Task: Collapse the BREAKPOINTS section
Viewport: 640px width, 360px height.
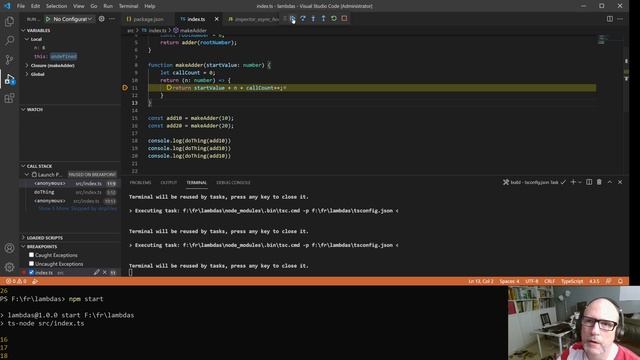Action: (42, 247)
